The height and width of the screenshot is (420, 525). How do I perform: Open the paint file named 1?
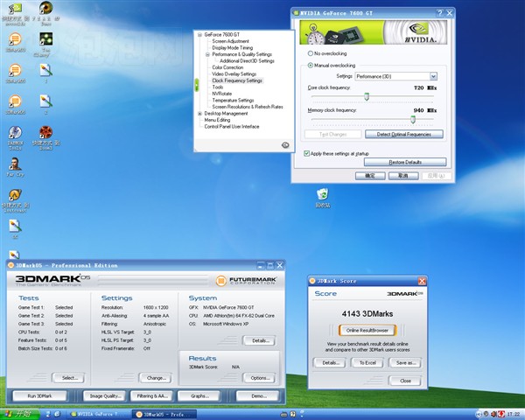tap(45, 70)
